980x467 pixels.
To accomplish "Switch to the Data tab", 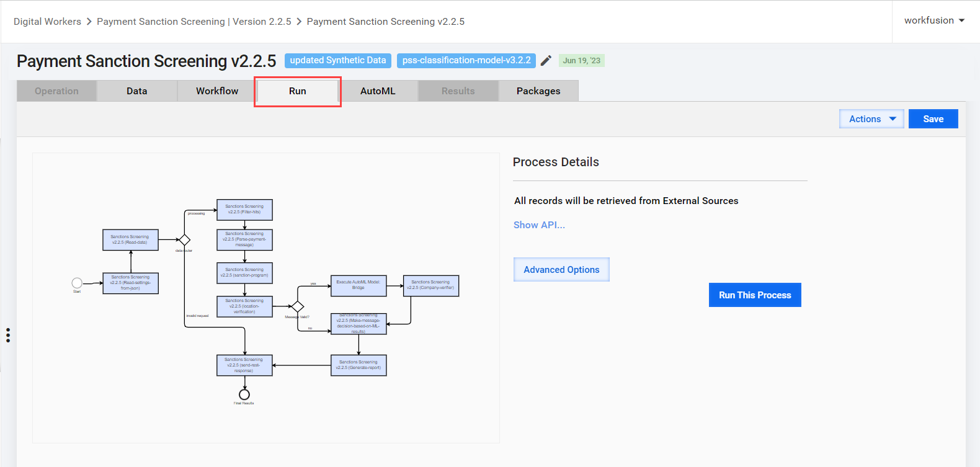I will (x=137, y=91).
